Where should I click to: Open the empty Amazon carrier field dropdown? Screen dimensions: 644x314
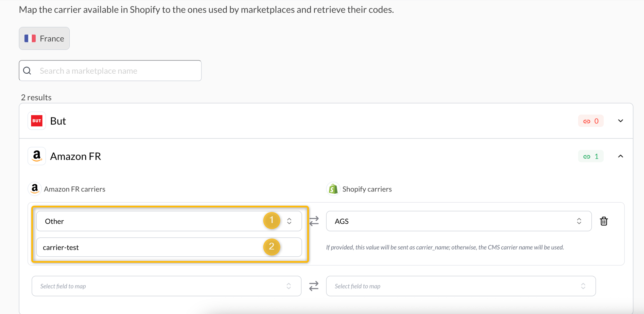click(x=167, y=286)
